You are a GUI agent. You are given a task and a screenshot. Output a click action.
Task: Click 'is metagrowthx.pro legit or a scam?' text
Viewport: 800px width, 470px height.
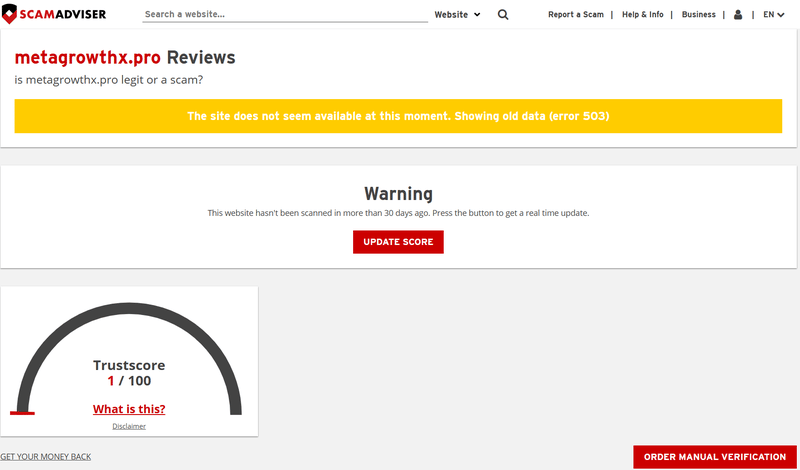[x=109, y=80]
